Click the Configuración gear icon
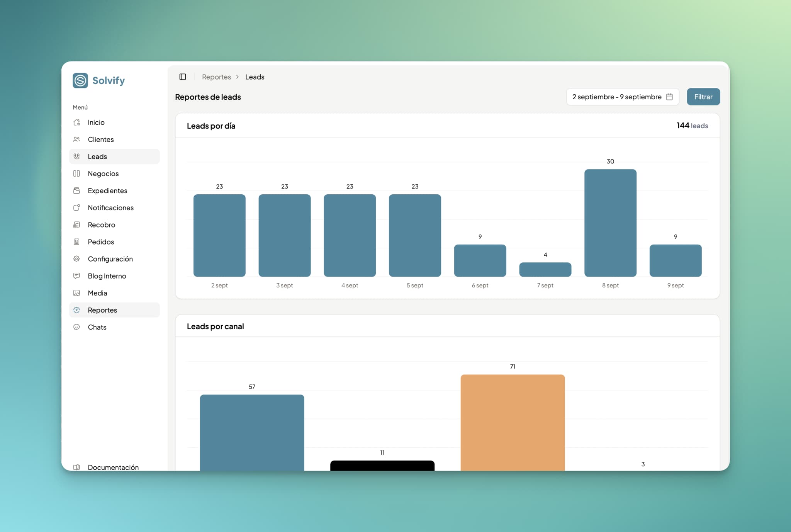 click(76, 259)
